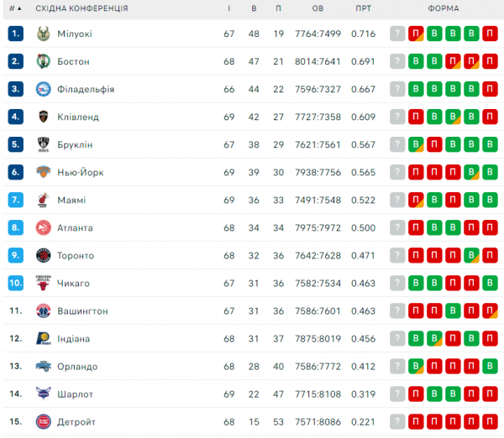Click the Boston Celtics logo
Image resolution: width=504 pixels, height=438 pixels.
coord(44,61)
